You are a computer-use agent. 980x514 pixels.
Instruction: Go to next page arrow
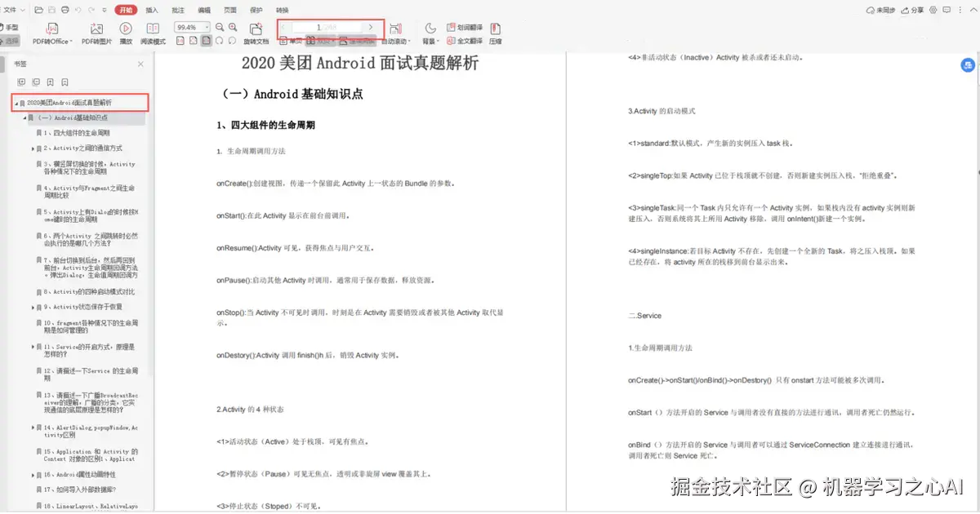click(x=371, y=27)
